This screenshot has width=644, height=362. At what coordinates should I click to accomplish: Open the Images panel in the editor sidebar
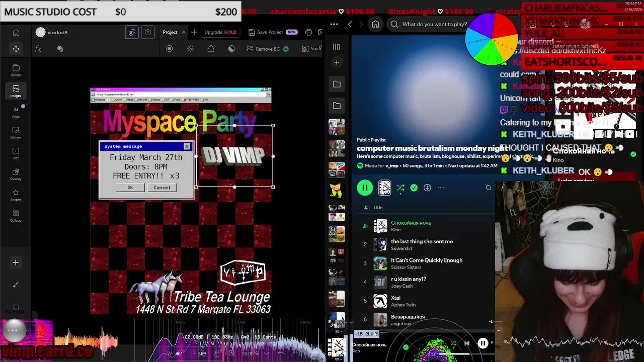16,91
